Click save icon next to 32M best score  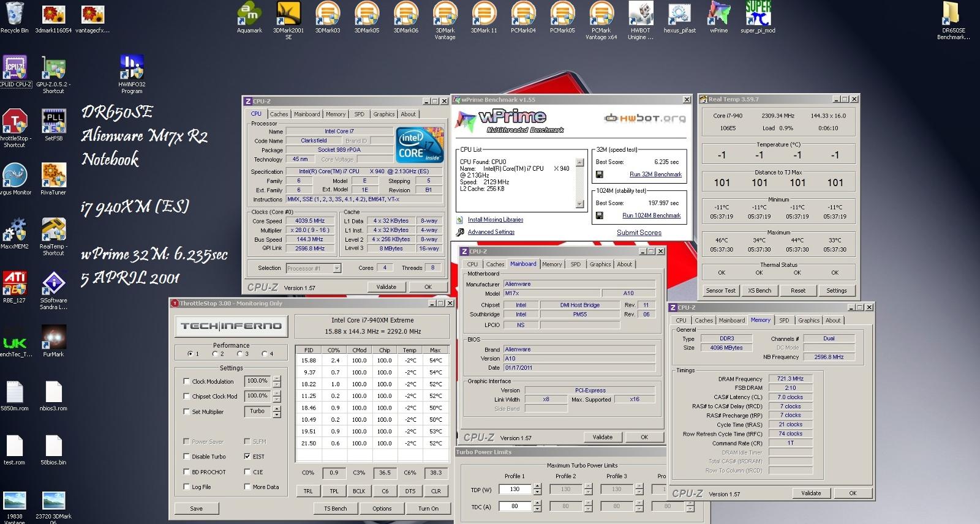pyautogui.click(x=600, y=174)
